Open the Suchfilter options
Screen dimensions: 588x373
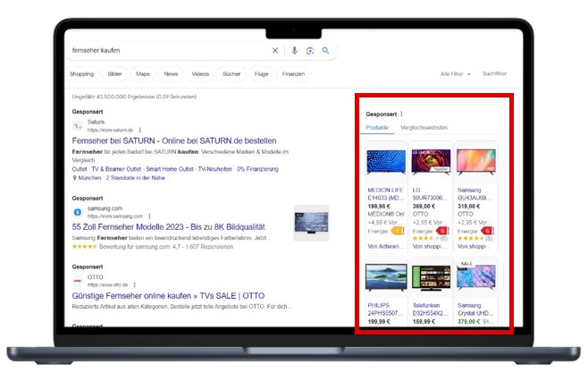coord(494,74)
